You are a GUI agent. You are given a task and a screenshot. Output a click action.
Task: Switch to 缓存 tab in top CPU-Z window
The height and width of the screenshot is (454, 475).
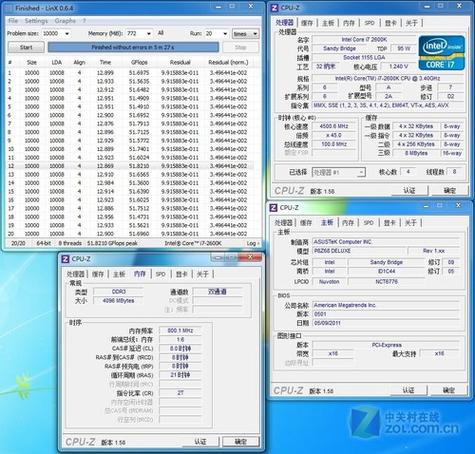click(x=307, y=23)
